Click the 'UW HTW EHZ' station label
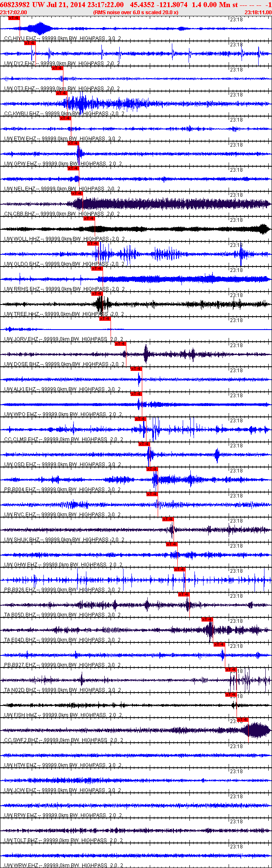The width and height of the screenshot is (272, 868). pos(21,765)
